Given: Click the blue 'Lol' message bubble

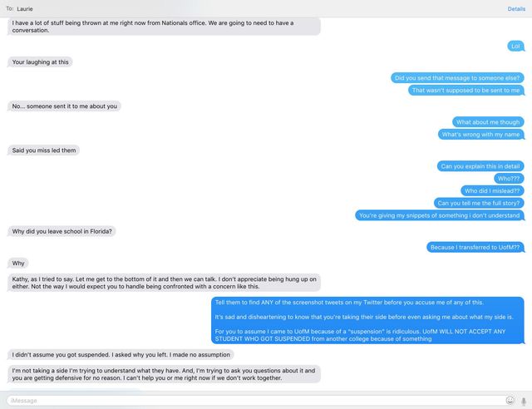Looking at the screenshot, I should pos(515,47).
